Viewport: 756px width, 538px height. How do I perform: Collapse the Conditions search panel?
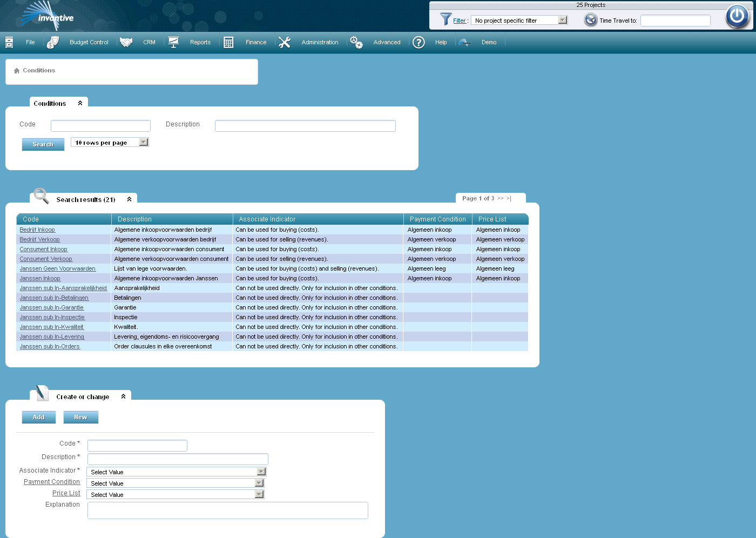tap(80, 103)
